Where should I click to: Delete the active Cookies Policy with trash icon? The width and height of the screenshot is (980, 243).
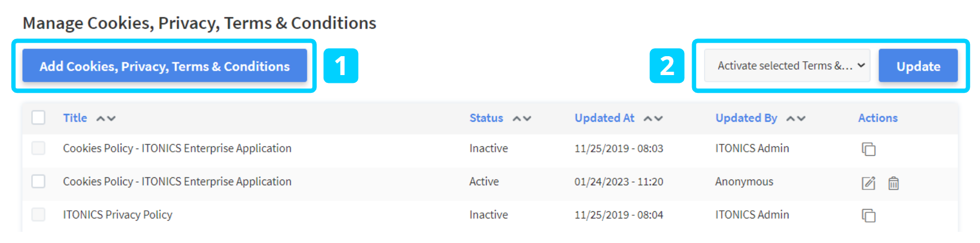(x=893, y=183)
